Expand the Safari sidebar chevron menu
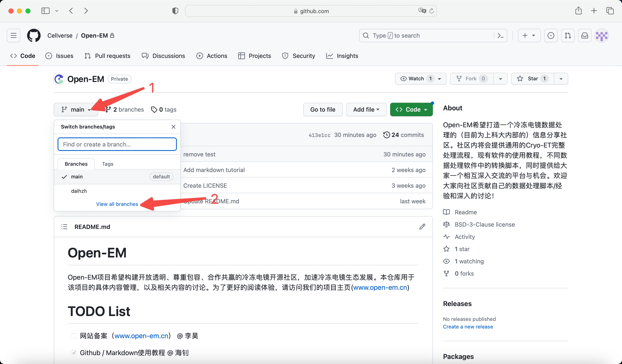622x364 pixels. click(57, 11)
